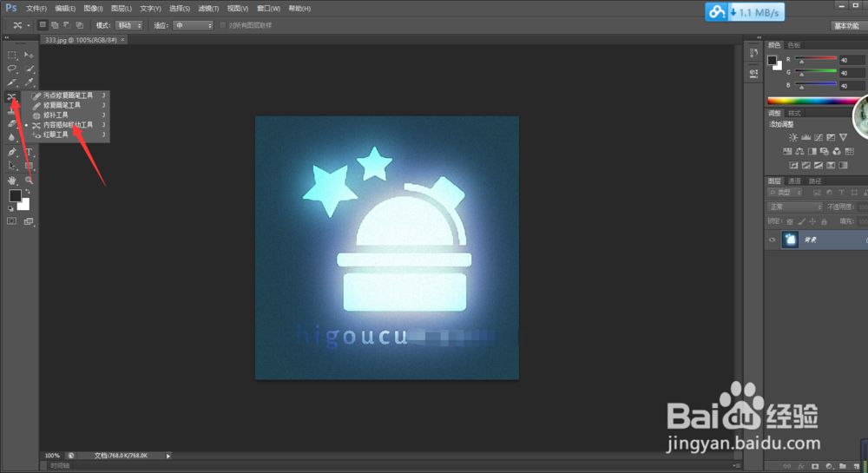Select the Path Selection tool
Image resolution: width=868 pixels, height=473 pixels.
[11, 166]
